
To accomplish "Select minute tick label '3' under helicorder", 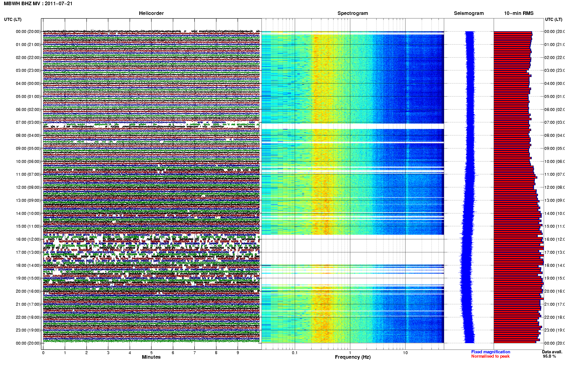I will [108, 353].
